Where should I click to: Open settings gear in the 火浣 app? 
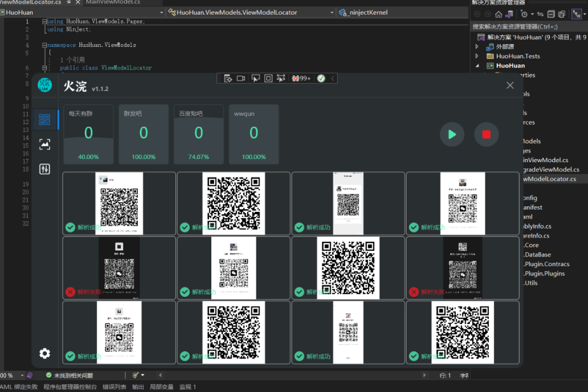(45, 353)
